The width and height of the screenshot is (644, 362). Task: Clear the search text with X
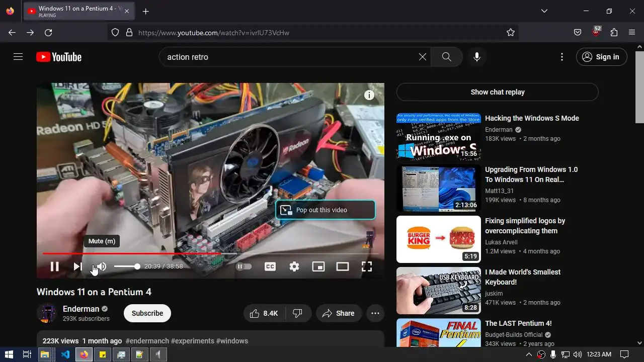423,57
